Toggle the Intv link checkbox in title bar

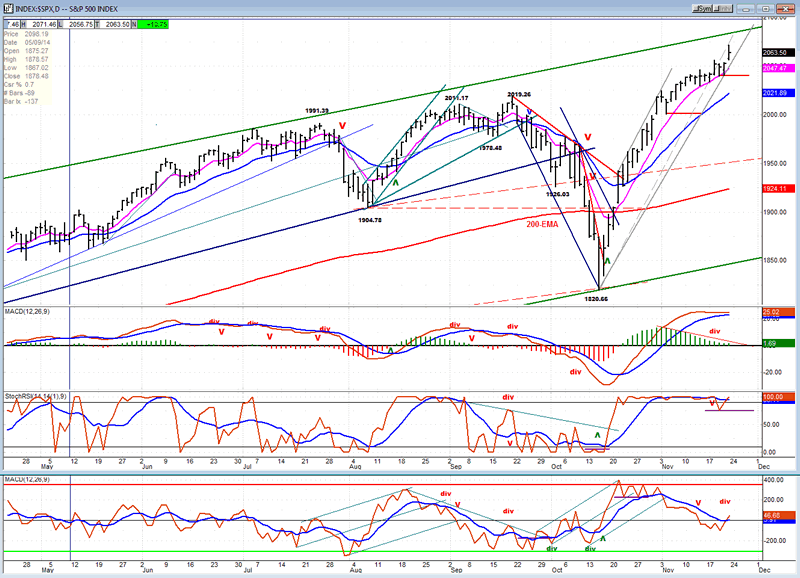[x=723, y=9]
